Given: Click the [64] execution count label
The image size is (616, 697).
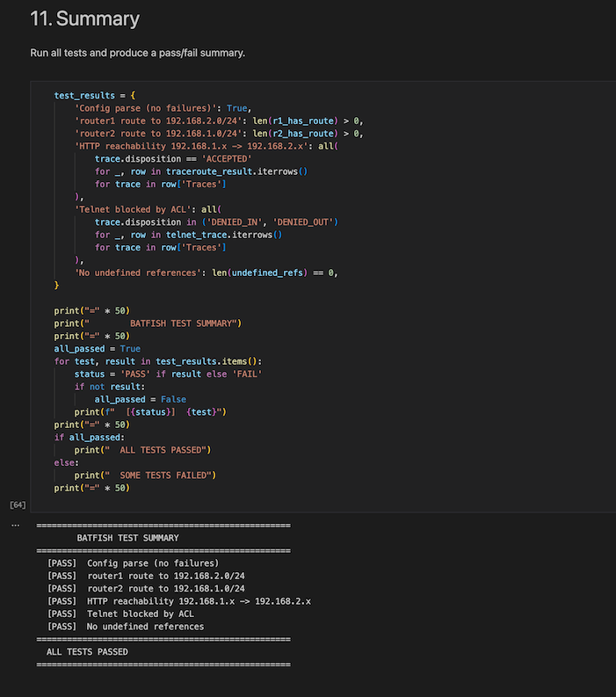Looking at the screenshot, I should [x=17, y=505].
